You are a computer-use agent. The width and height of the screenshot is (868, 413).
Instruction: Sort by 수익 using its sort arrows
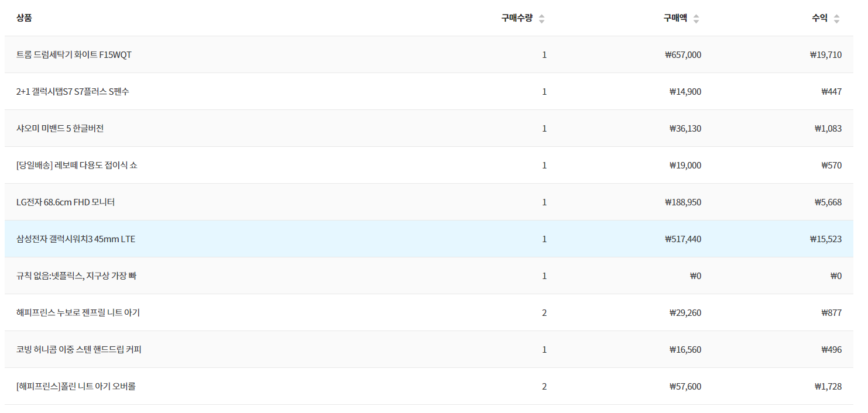point(836,19)
